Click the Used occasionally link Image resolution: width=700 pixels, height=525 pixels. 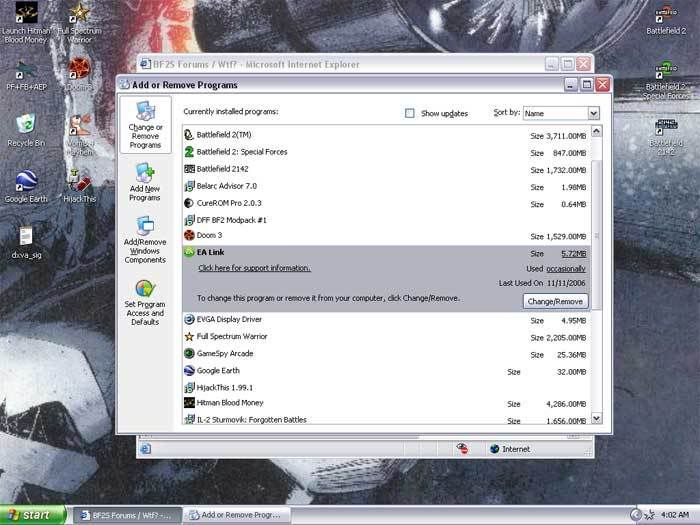566,269
